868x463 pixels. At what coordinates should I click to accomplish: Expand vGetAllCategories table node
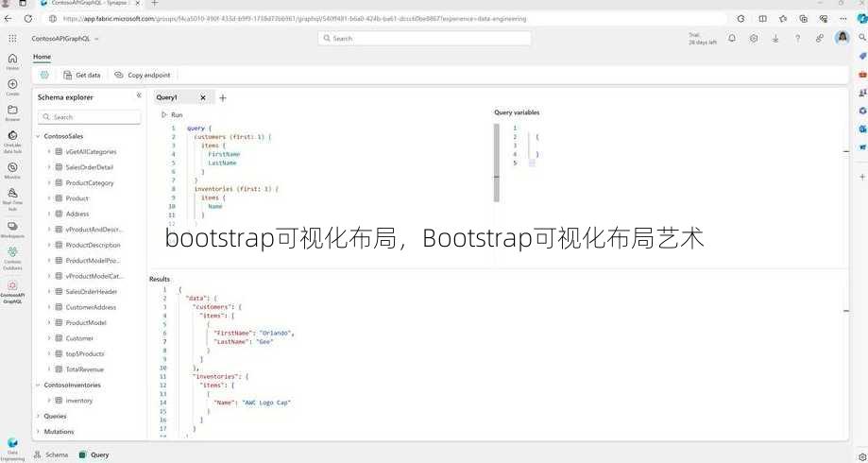tap(49, 152)
